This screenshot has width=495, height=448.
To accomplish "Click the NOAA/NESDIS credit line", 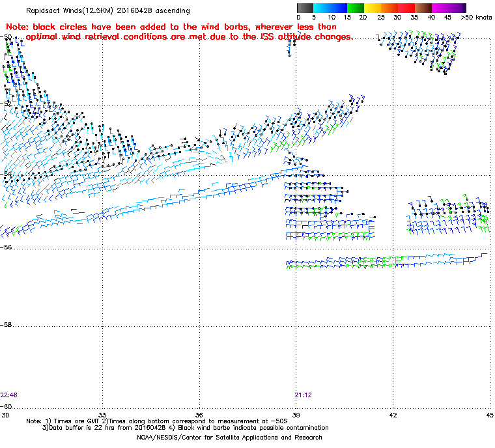I will point(229,438).
